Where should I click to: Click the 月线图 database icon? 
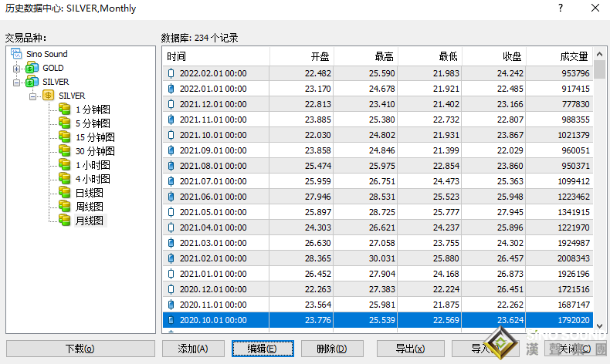[x=65, y=221]
